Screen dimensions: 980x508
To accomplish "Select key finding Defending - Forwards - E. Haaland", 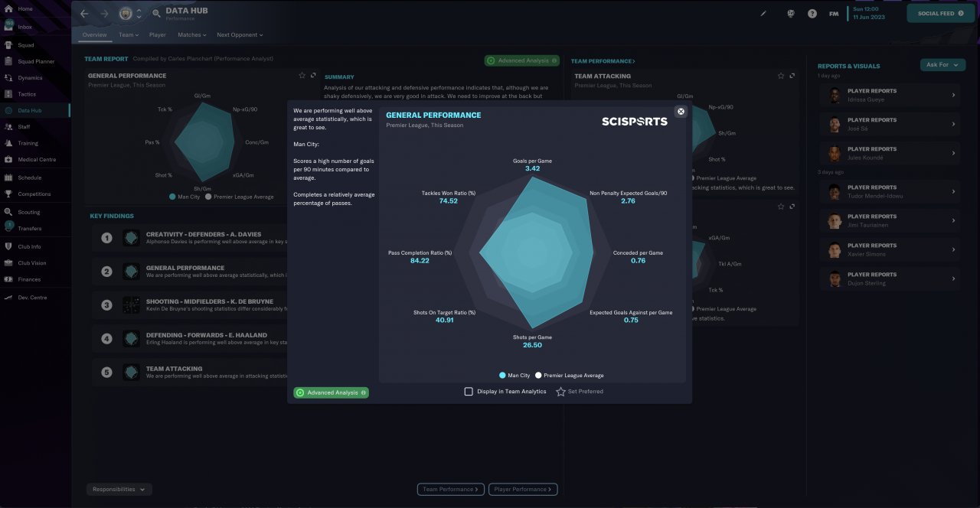I will coord(191,338).
